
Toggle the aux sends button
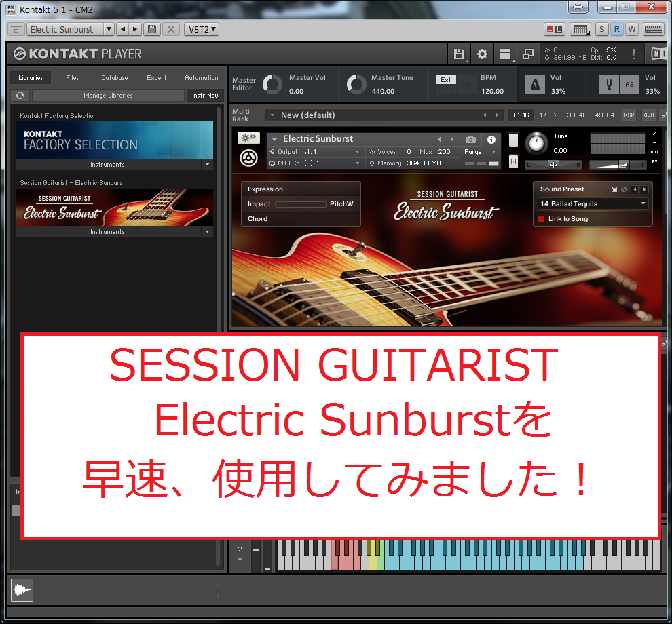[x=649, y=115]
